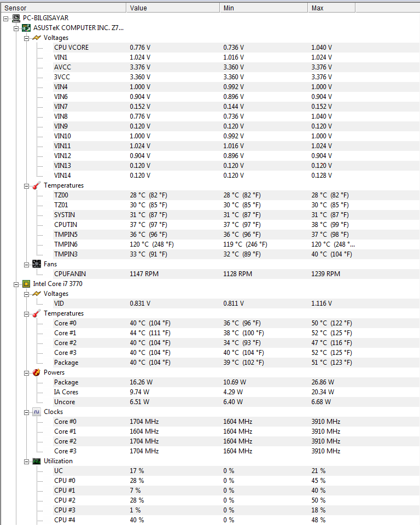Collapse the Utilization tree section
420x525 pixels.
[26, 461]
